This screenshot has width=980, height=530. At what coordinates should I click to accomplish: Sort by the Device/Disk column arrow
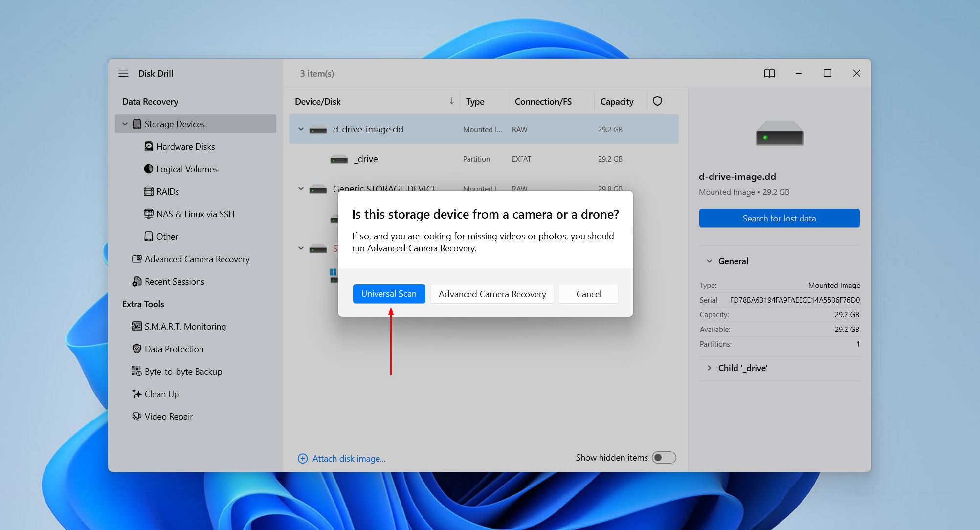[x=451, y=101]
